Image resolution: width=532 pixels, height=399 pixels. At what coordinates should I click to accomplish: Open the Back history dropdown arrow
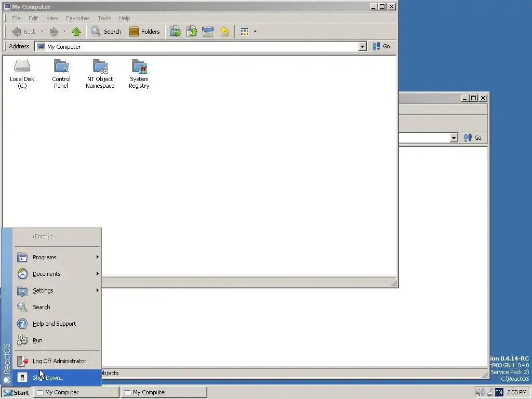tap(43, 32)
